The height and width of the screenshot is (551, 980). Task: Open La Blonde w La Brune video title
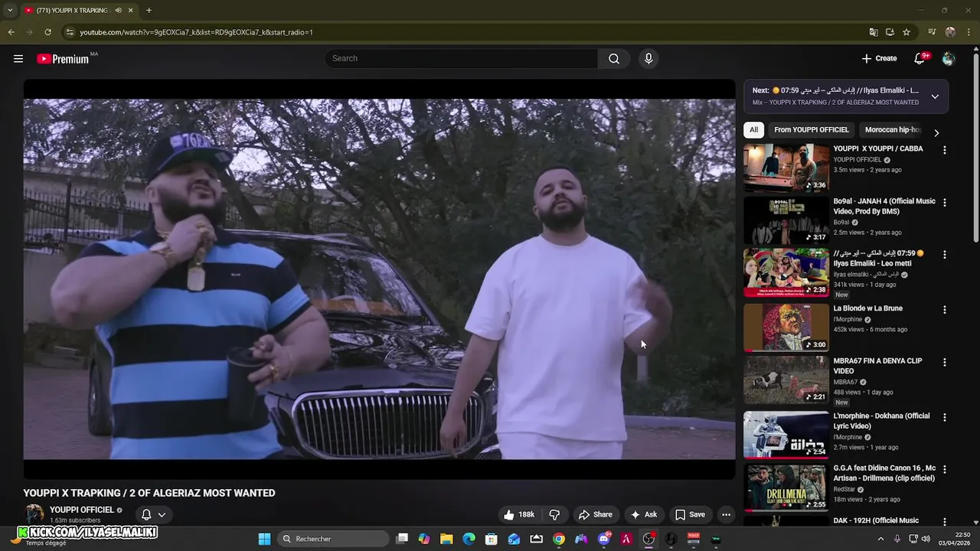[x=868, y=308]
